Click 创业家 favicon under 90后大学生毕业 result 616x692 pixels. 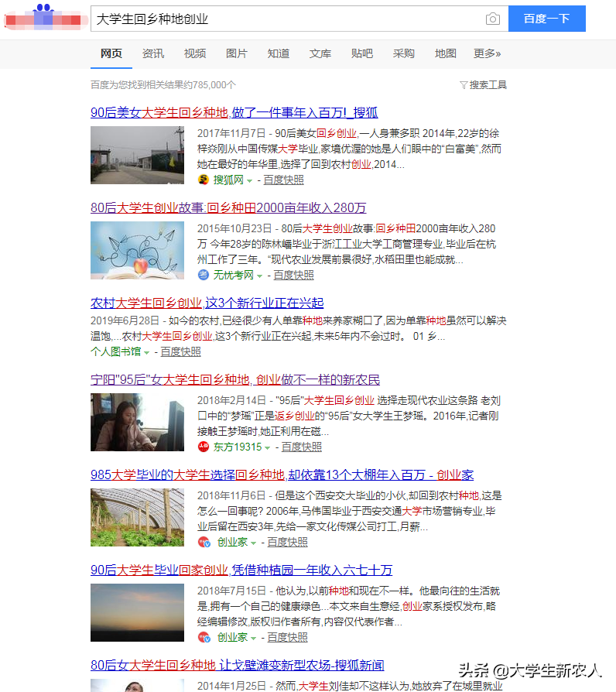point(204,637)
